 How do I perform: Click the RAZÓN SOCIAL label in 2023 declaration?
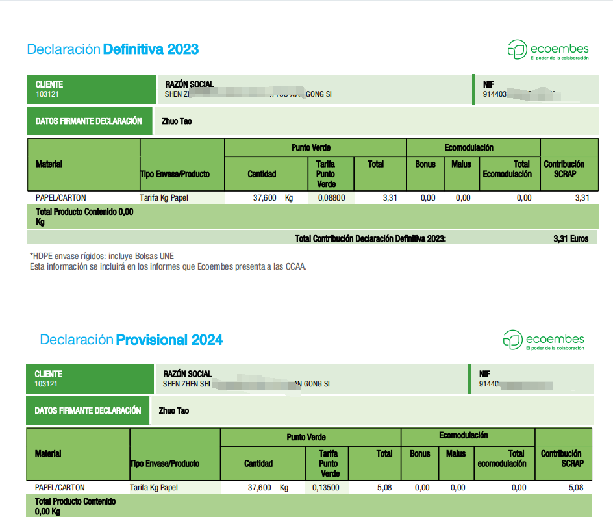190,84
